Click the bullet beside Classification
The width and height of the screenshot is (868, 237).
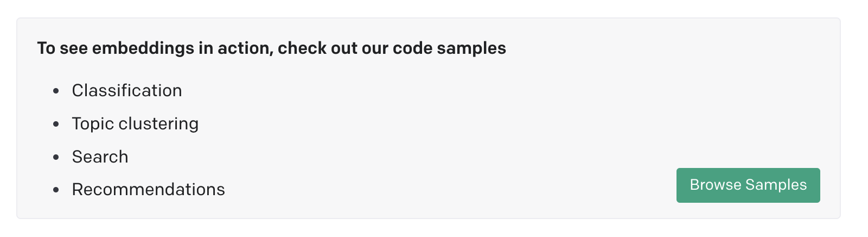click(56, 91)
